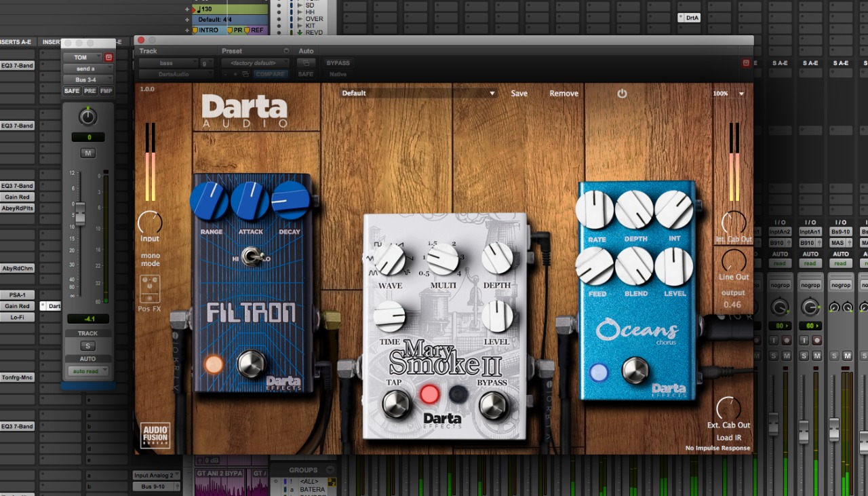Save the current Darta preset
This screenshot has width=868, height=496.
click(519, 94)
